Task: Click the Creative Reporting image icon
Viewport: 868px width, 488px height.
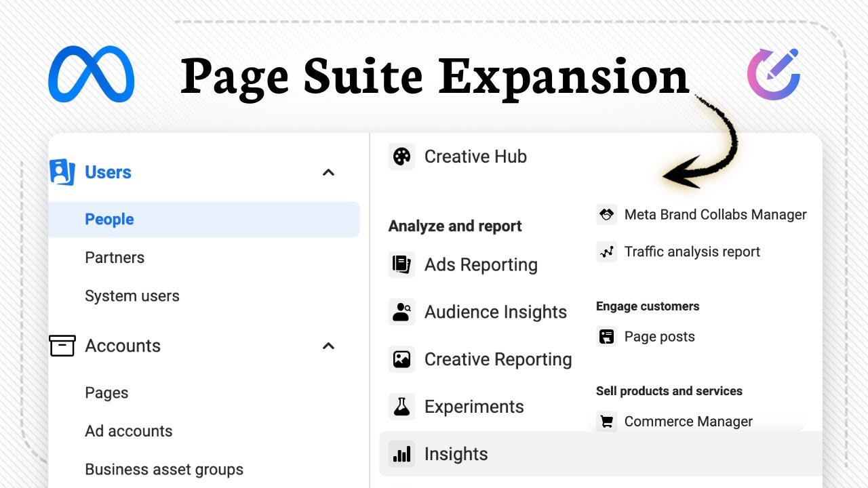Action: 401,359
